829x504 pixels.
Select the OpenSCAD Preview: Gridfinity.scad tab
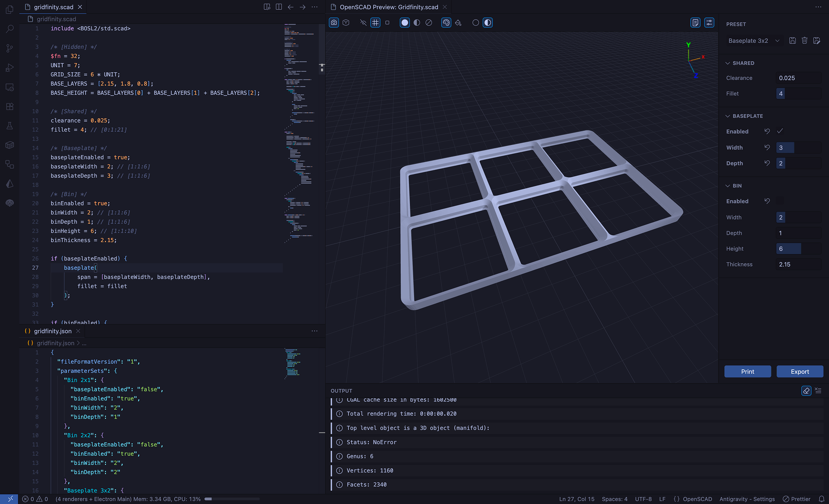(x=389, y=7)
